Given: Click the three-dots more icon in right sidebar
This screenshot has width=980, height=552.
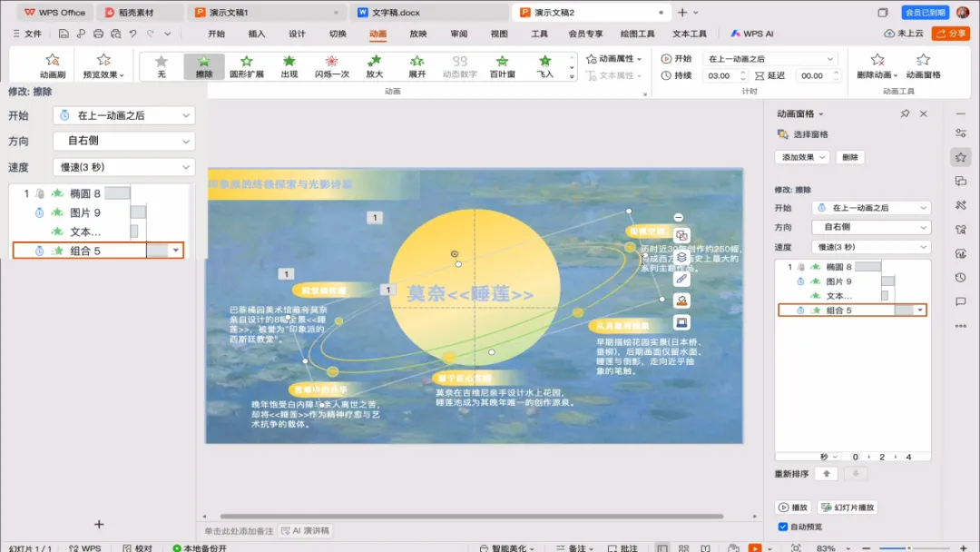Looking at the screenshot, I should (x=961, y=326).
